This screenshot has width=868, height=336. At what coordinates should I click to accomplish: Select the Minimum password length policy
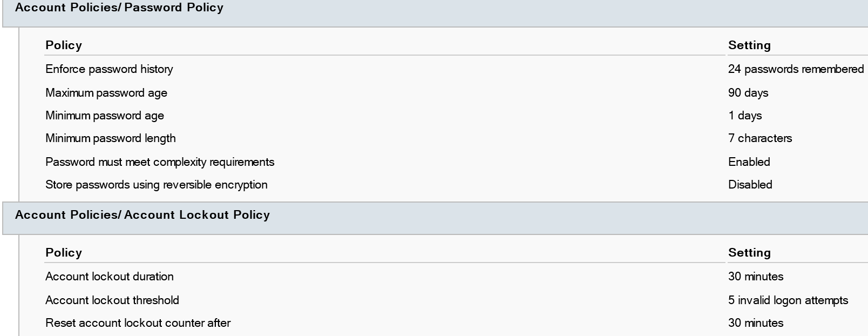pos(111,138)
